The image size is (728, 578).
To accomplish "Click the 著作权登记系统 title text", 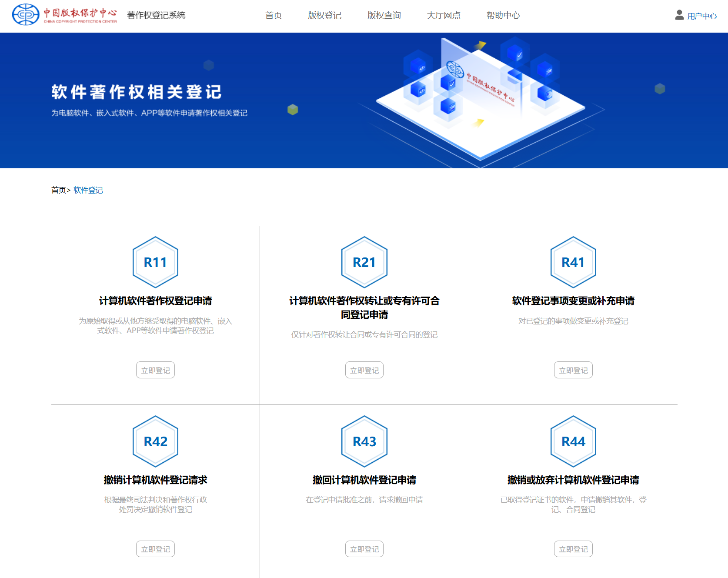I will [x=156, y=15].
